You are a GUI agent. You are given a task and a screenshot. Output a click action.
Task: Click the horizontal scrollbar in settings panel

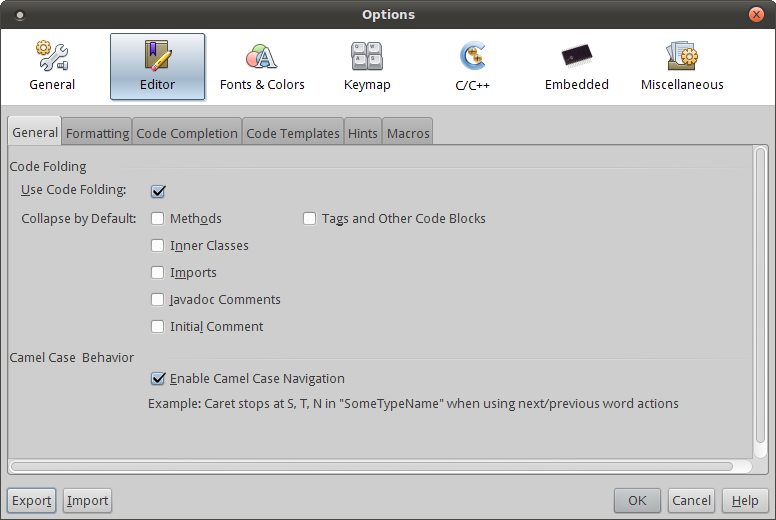(371, 467)
